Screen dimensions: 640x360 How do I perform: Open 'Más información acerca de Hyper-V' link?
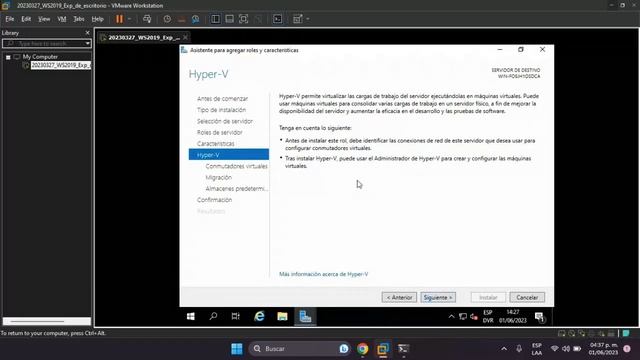(x=324, y=274)
